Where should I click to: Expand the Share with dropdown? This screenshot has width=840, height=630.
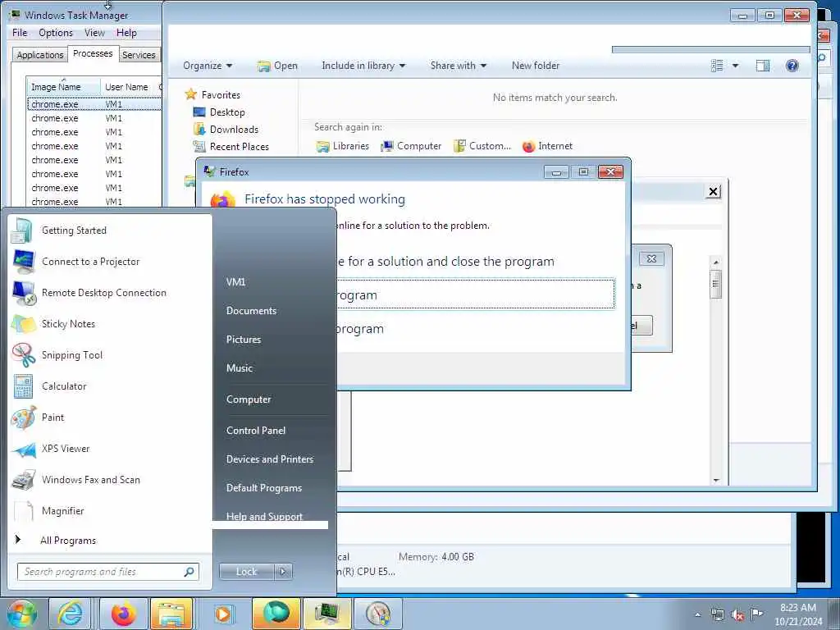tap(458, 66)
